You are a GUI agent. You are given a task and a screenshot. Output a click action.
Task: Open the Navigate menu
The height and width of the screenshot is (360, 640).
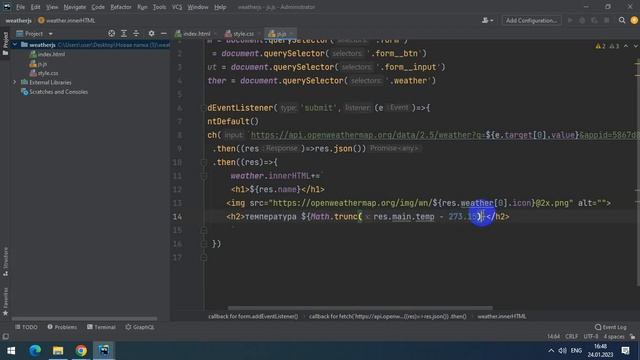(x=75, y=7)
